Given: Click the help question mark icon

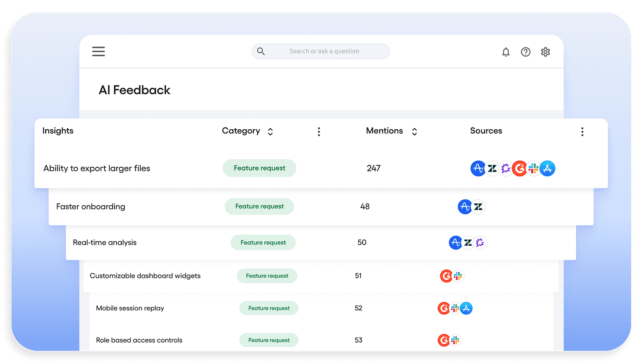Looking at the screenshot, I should pos(525,52).
